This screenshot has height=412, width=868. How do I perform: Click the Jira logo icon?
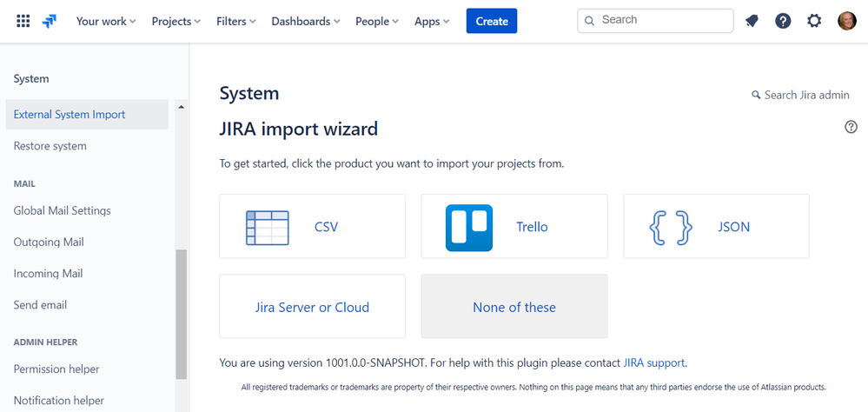(50, 21)
